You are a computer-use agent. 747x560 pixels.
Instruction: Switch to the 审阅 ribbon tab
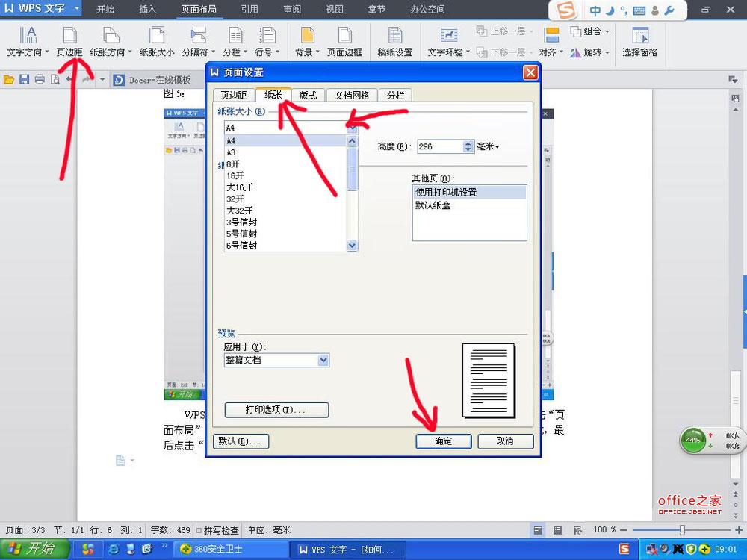point(291,9)
